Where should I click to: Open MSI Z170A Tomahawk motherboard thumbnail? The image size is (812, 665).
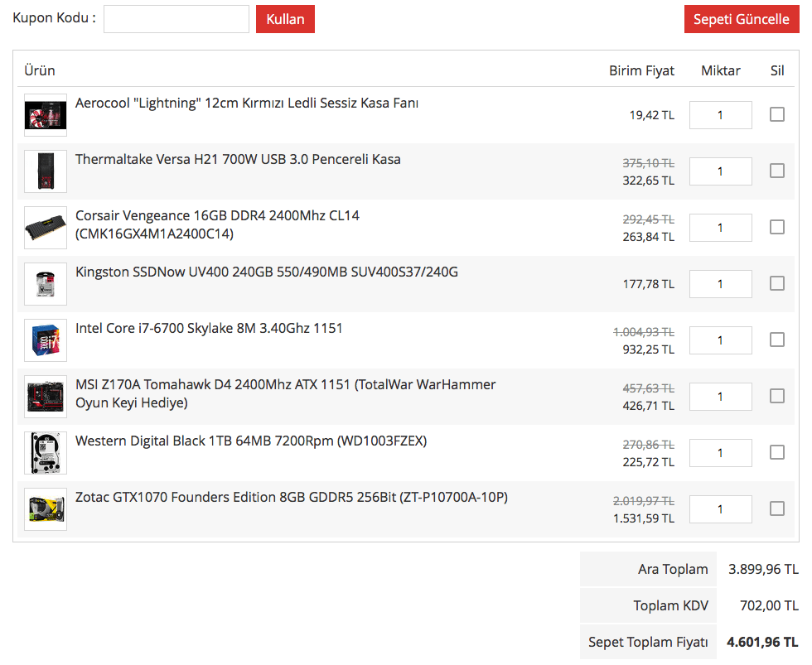(46, 397)
